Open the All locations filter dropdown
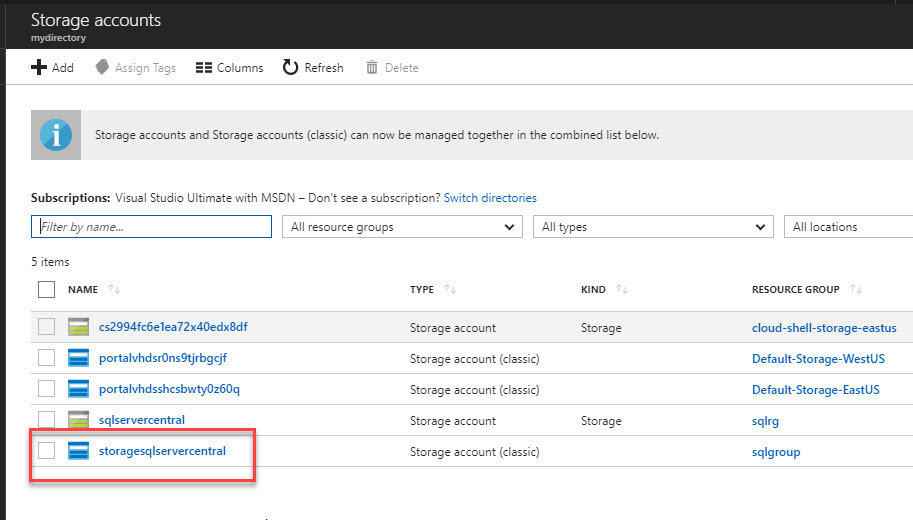913x520 pixels. coord(848,227)
